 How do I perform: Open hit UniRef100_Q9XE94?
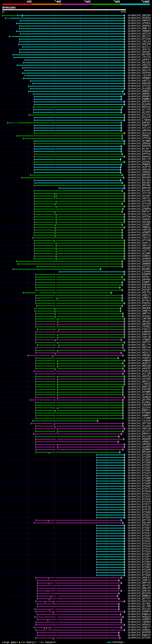[139, 18]
